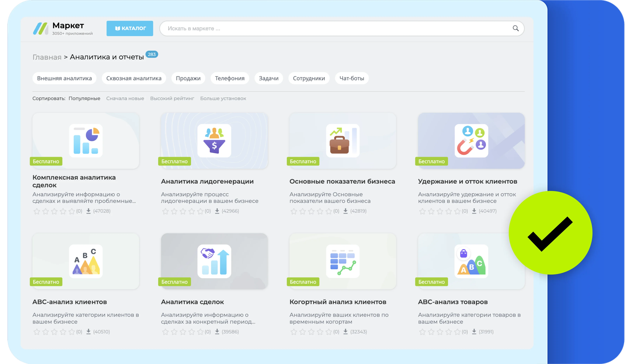Open the Аналитика лидогенерации funnel icon
The height and width of the screenshot is (364, 632).
coord(214,141)
